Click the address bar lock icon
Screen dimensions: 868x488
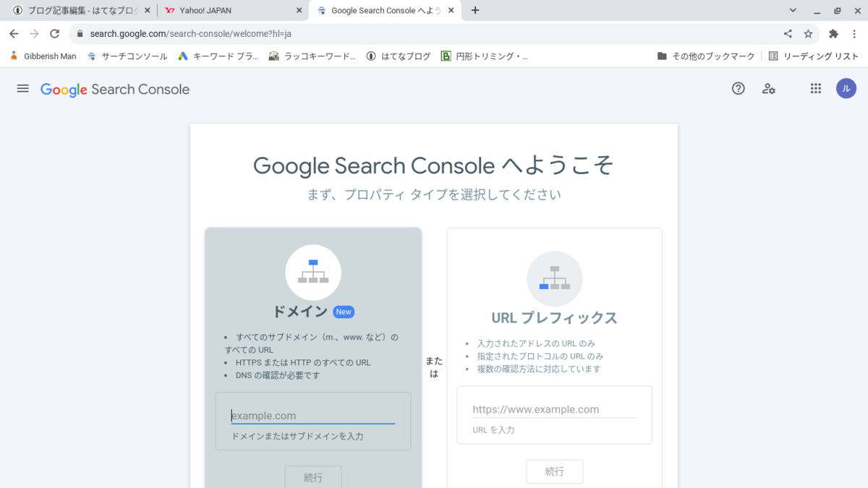pyautogui.click(x=80, y=33)
